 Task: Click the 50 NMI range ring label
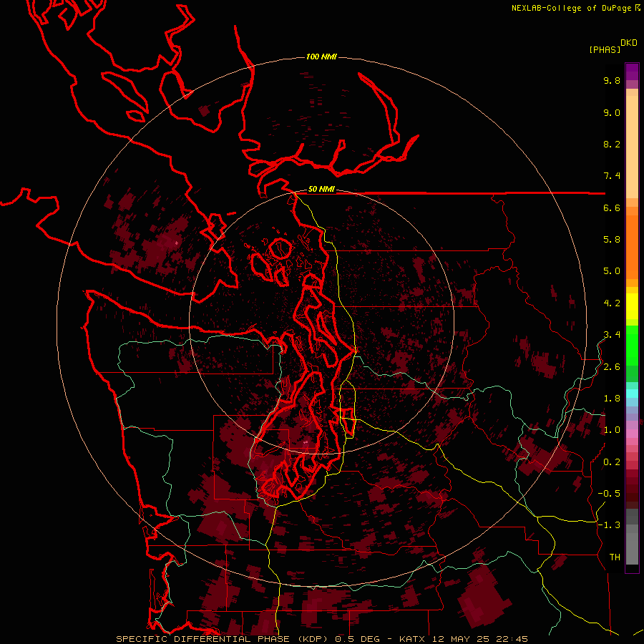coord(321,189)
